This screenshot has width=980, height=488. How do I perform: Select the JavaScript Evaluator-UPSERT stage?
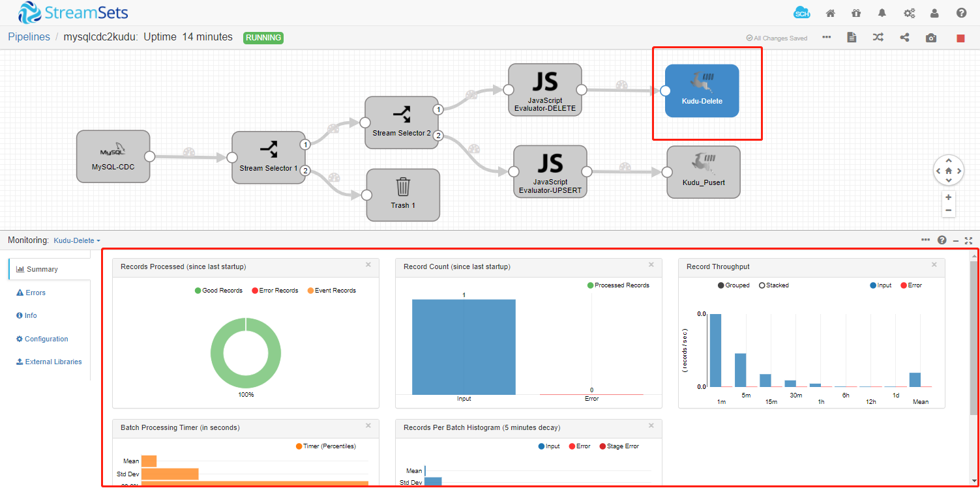tap(550, 172)
